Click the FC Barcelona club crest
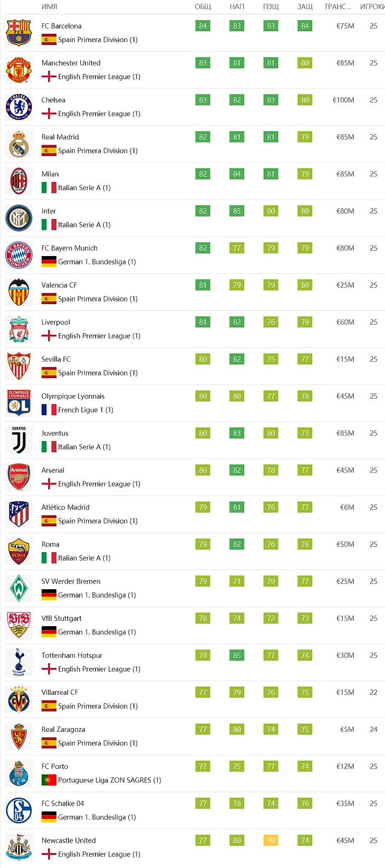The height and width of the screenshot is (868, 385). [x=19, y=33]
